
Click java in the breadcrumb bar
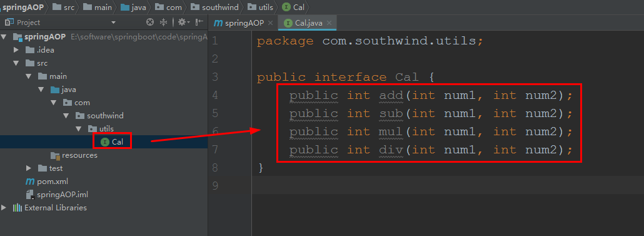point(133,7)
